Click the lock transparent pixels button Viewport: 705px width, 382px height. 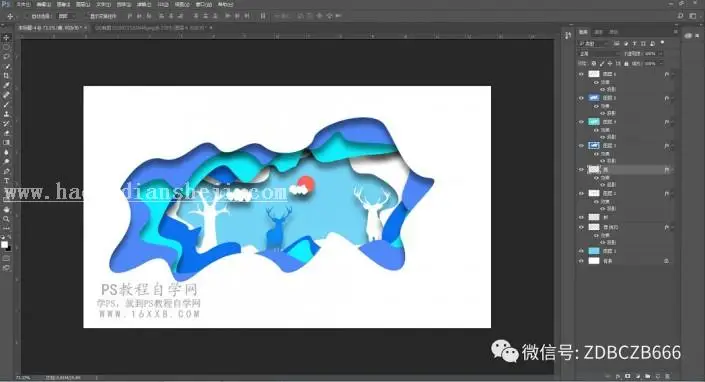click(593, 64)
